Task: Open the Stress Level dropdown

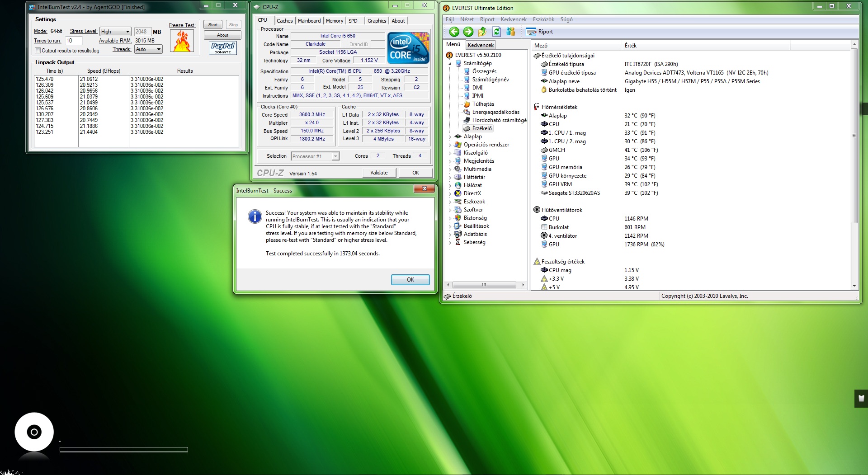Action: [115, 32]
